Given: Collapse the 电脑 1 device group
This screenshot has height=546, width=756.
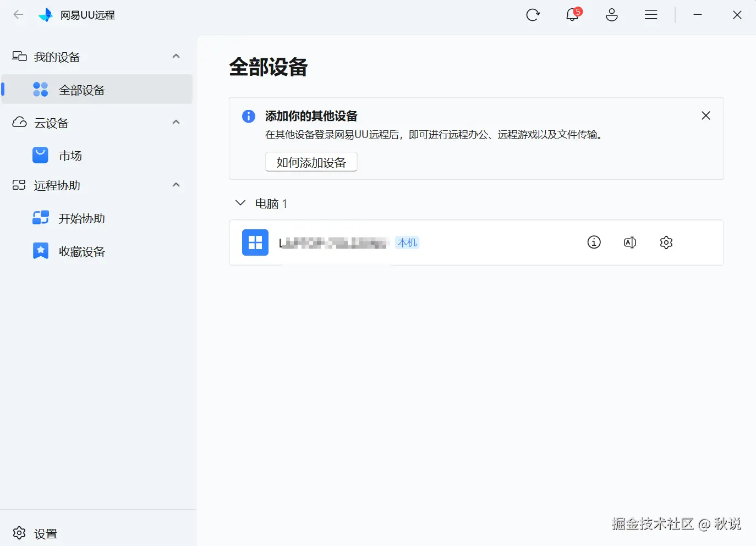Looking at the screenshot, I should click(240, 203).
